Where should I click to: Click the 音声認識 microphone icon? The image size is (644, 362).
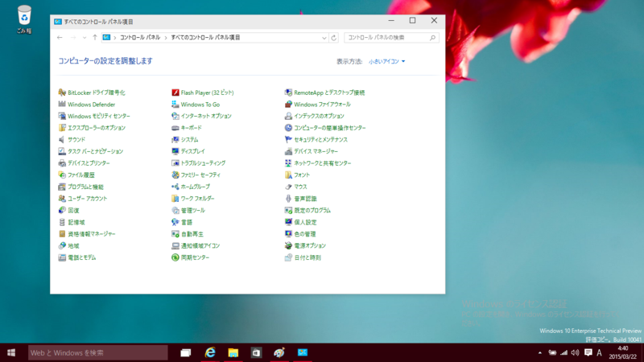(288, 198)
